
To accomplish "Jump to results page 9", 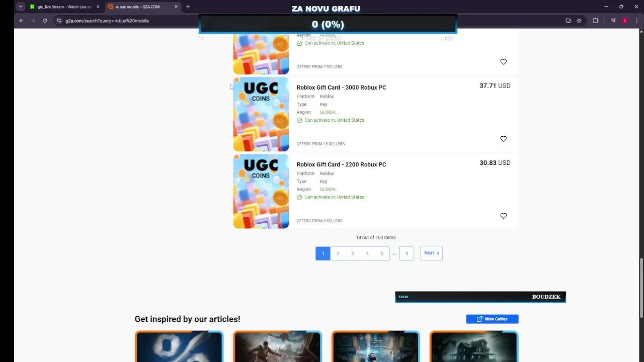I will coord(407,253).
